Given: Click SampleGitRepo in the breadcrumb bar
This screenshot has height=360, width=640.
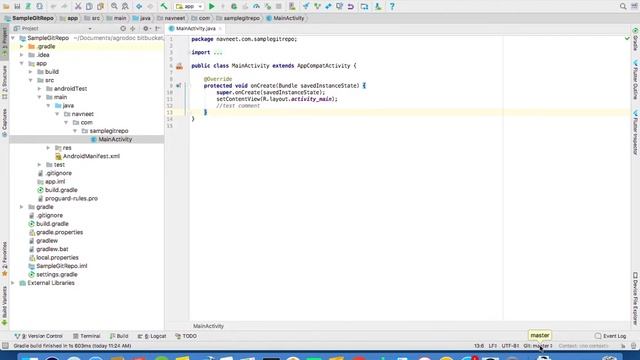Looking at the screenshot, I should click(x=29, y=18).
